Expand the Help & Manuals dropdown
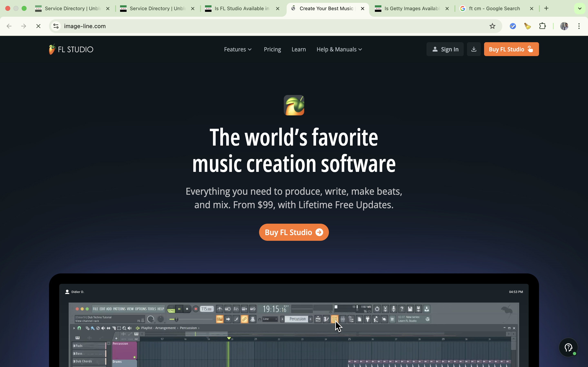588x367 pixels. point(339,50)
